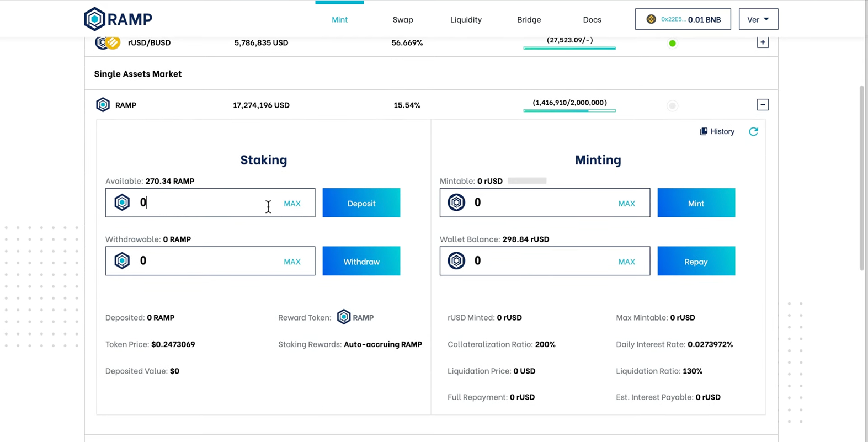Toggle the grey indicator next to Mintable
The image size is (868, 442).
pyautogui.click(x=526, y=180)
